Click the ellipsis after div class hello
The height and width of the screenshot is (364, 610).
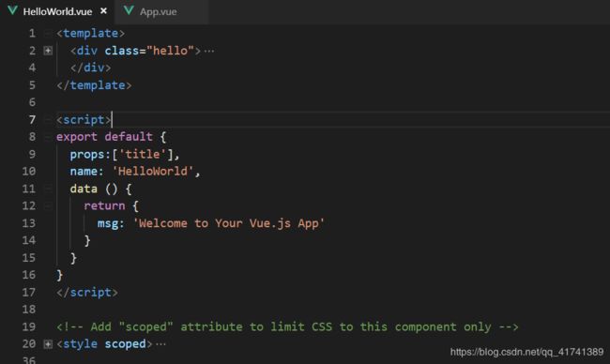[209, 51]
